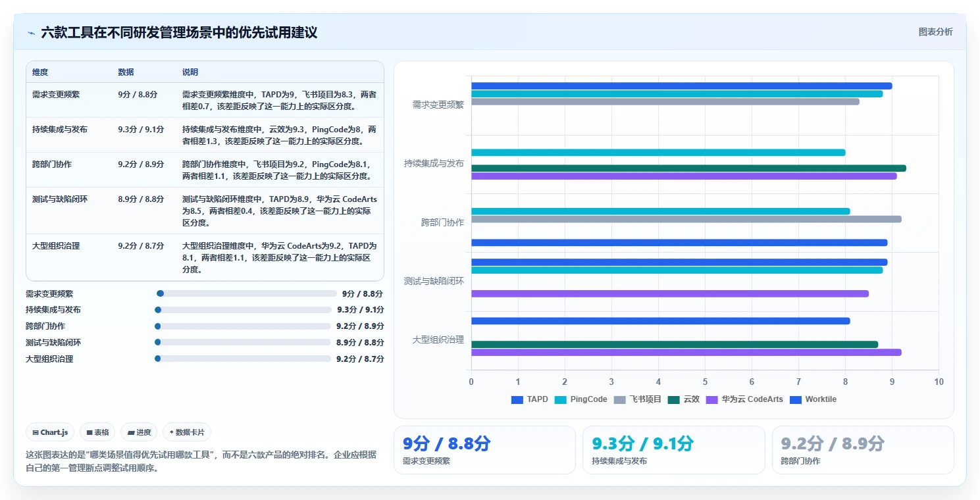Viewport: 980px width, 500px height.
Task: Click the description starting 跨部门协作维度中
Action: [279, 170]
